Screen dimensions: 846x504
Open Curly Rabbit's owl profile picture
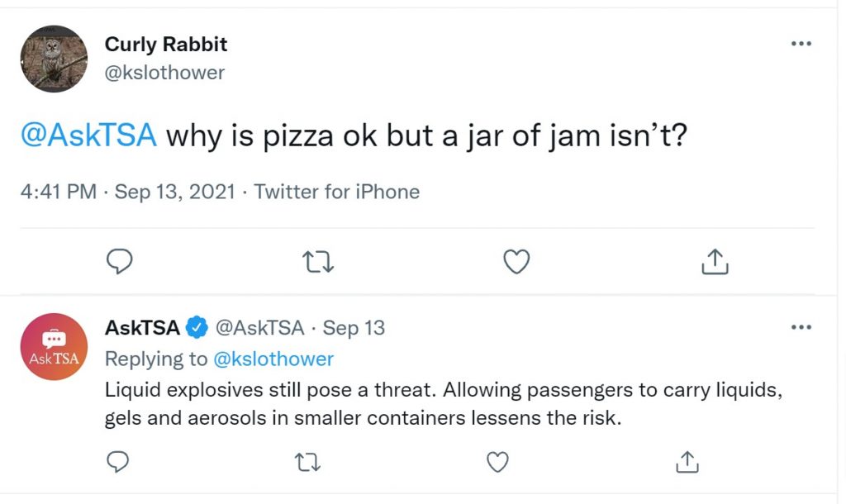click(x=54, y=59)
